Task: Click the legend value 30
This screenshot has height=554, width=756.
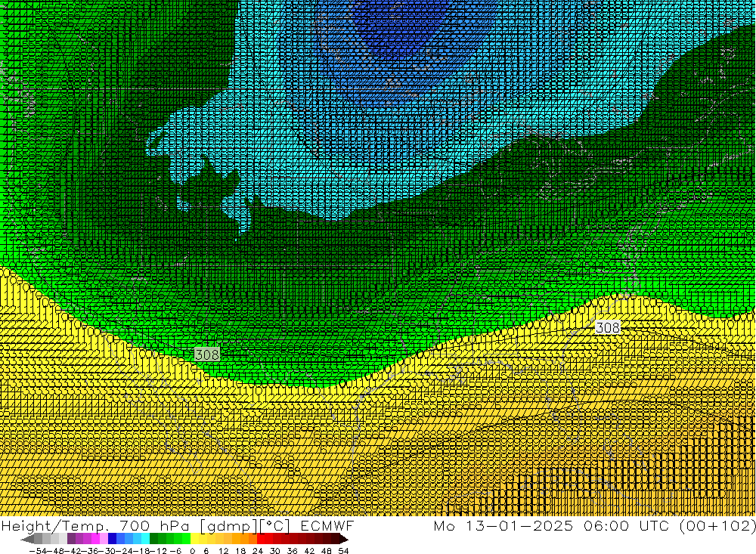Action: (x=275, y=551)
